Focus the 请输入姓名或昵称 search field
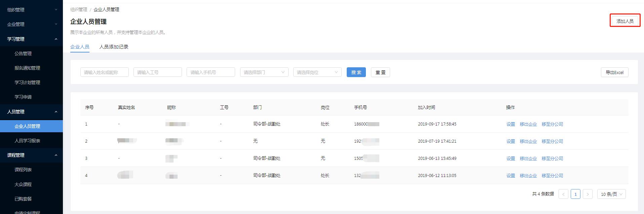The image size is (644, 214). pyautogui.click(x=105, y=72)
